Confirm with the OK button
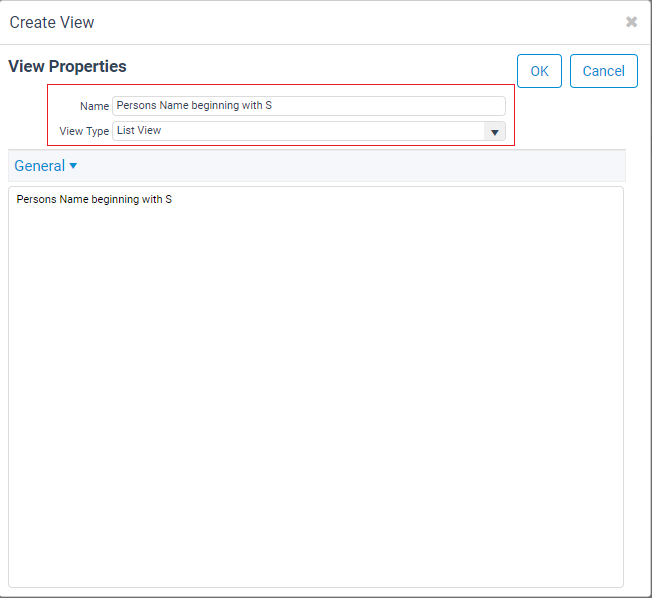 (539, 71)
